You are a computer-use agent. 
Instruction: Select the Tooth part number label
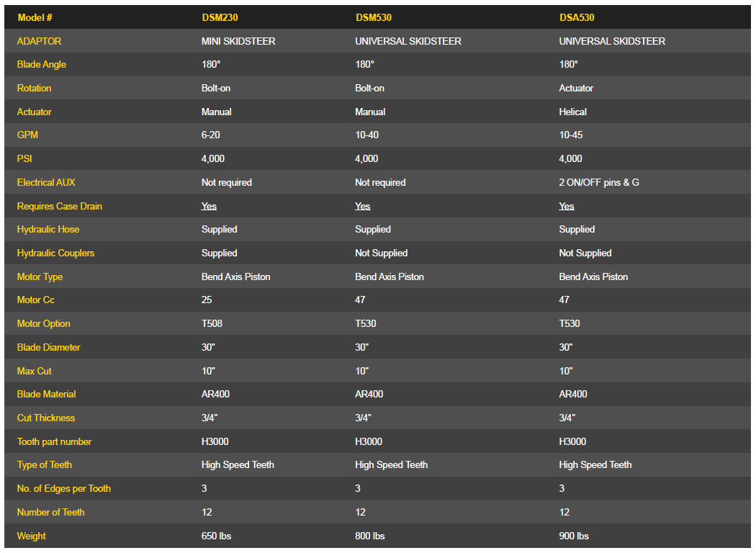55,441
